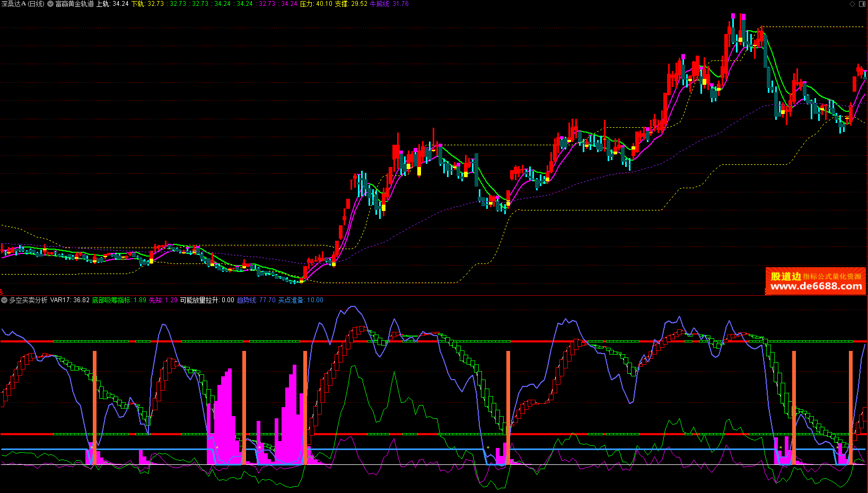Click the 买点准备: 10.00 label
The image size is (868, 493).
tap(301, 300)
